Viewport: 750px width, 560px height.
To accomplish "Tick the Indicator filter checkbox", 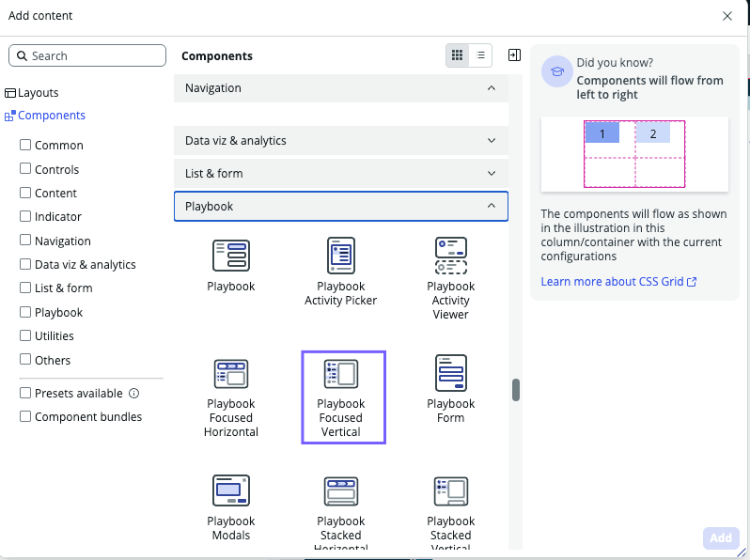I will (25, 216).
